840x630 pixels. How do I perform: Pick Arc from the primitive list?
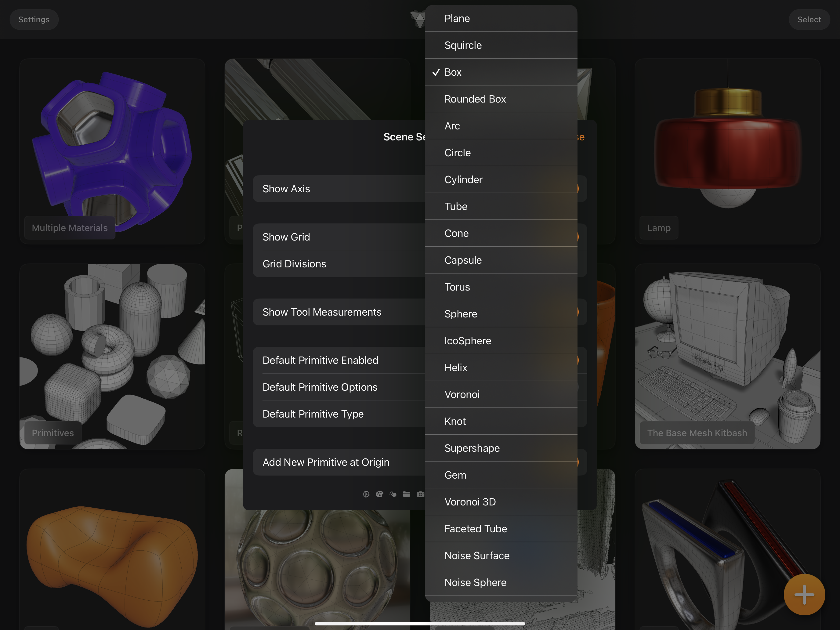[501, 126]
